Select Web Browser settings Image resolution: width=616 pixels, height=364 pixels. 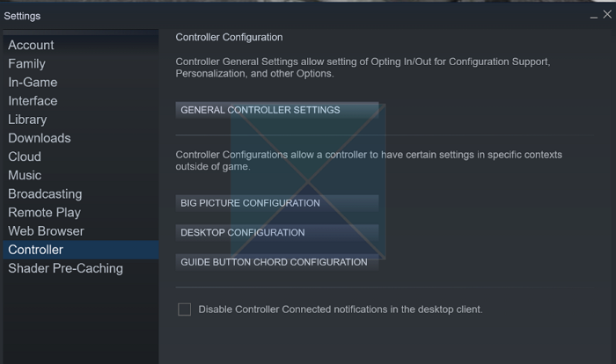[x=46, y=231]
